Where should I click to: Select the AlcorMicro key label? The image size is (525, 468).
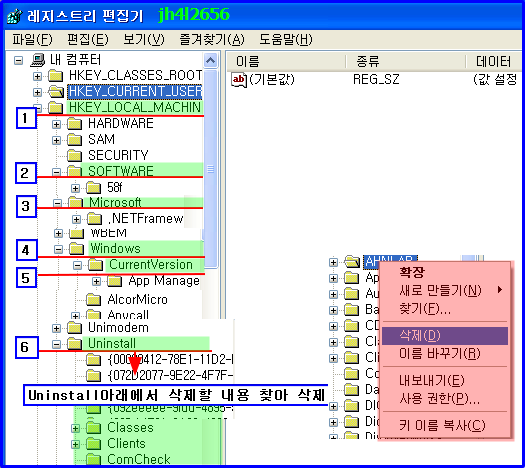pos(137,300)
